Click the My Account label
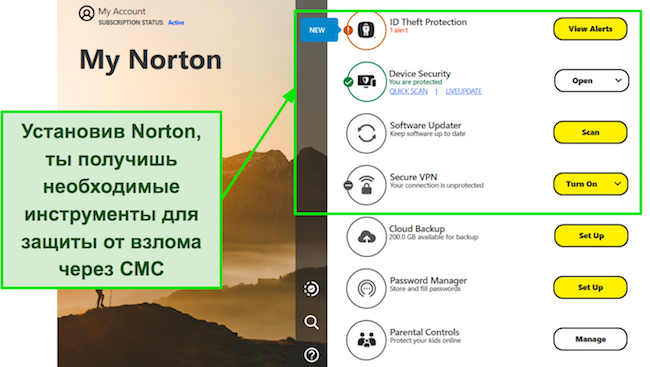Viewport: 650px width, 367px height. coord(122,11)
